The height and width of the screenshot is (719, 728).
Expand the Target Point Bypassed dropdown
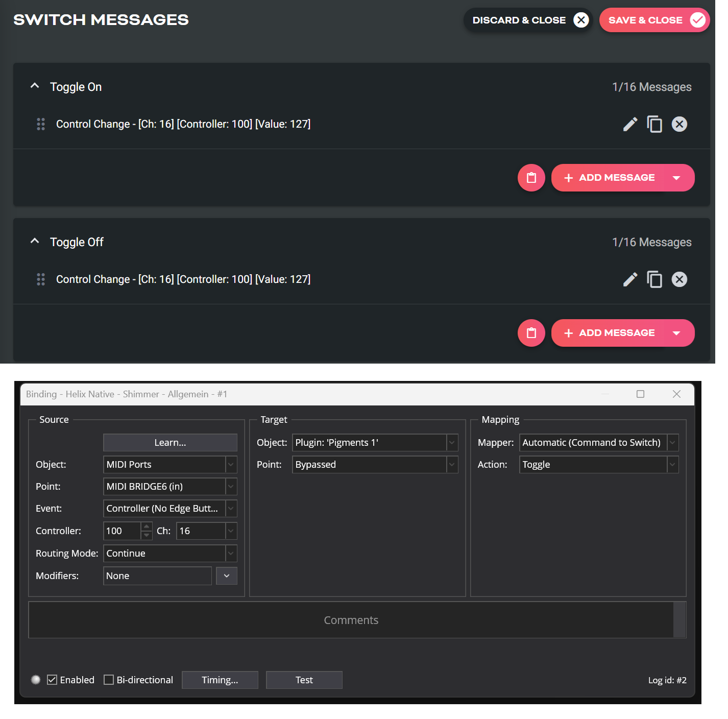point(451,465)
